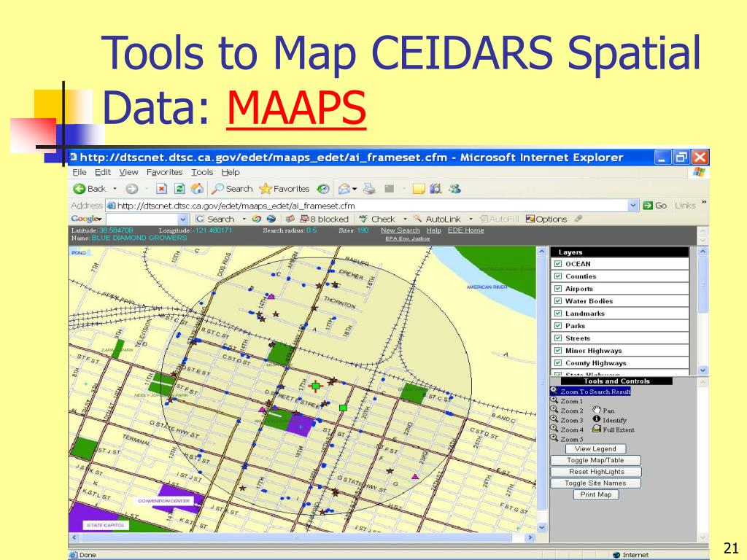Click the Forward arrow icon
747x560 pixels.
pos(131,189)
